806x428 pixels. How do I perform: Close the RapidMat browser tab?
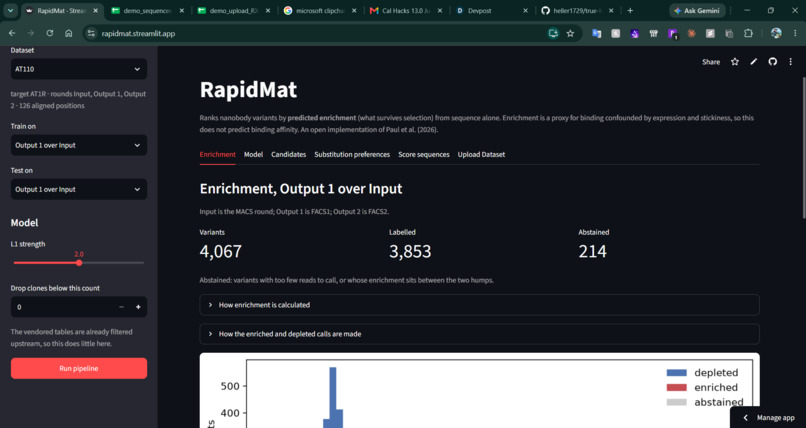pos(96,10)
